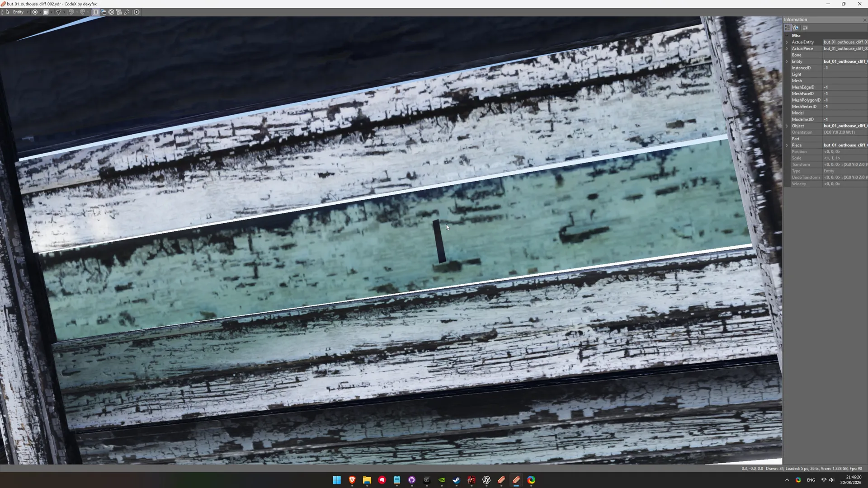Open the dropdown arrow beside cube icon
This screenshot has width=868, height=488.
[x=51, y=12]
